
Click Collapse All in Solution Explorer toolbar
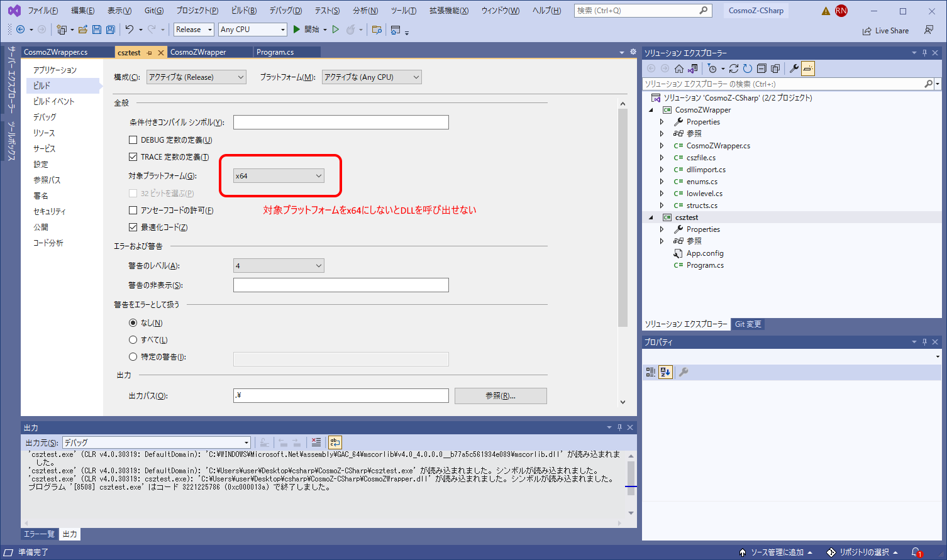[761, 69]
